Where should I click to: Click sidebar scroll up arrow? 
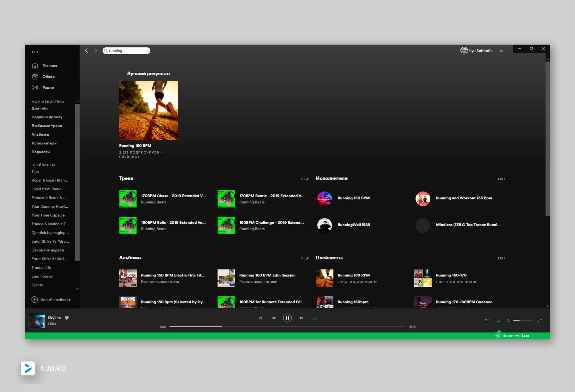tap(77, 101)
